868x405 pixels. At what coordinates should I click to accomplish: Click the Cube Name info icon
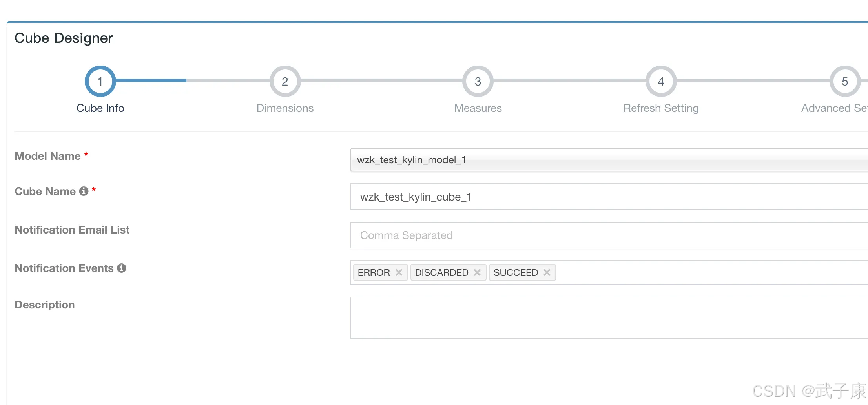click(x=84, y=191)
